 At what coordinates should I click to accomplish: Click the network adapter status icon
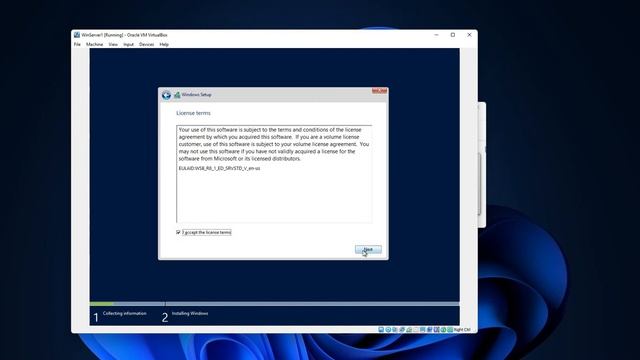pyautogui.click(x=402, y=329)
